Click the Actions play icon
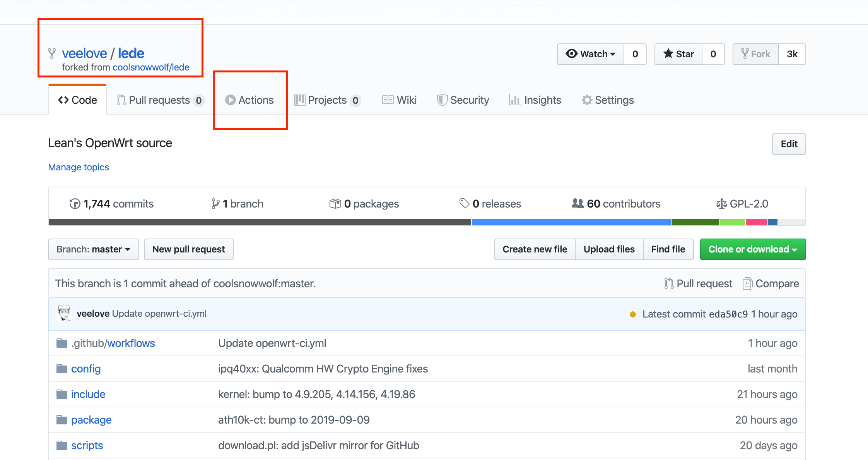868x460 pixels. coord(231,100)
